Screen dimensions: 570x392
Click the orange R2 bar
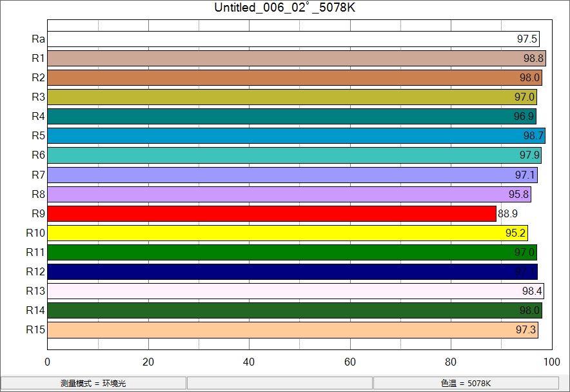point(295,77)
